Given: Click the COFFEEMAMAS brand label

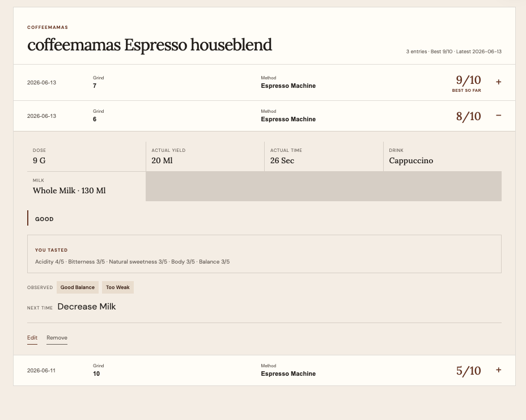Looking at the screenshot, I should [48, 27].
